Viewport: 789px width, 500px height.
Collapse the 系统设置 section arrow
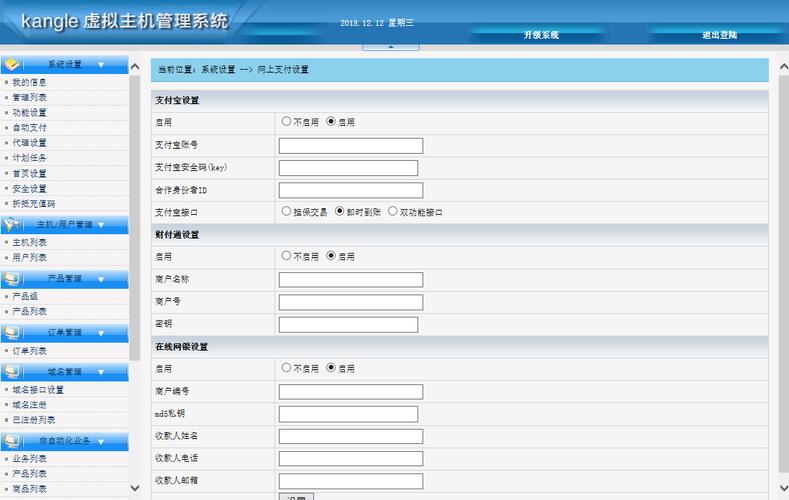pyautogui.click(x=101, y=65)
